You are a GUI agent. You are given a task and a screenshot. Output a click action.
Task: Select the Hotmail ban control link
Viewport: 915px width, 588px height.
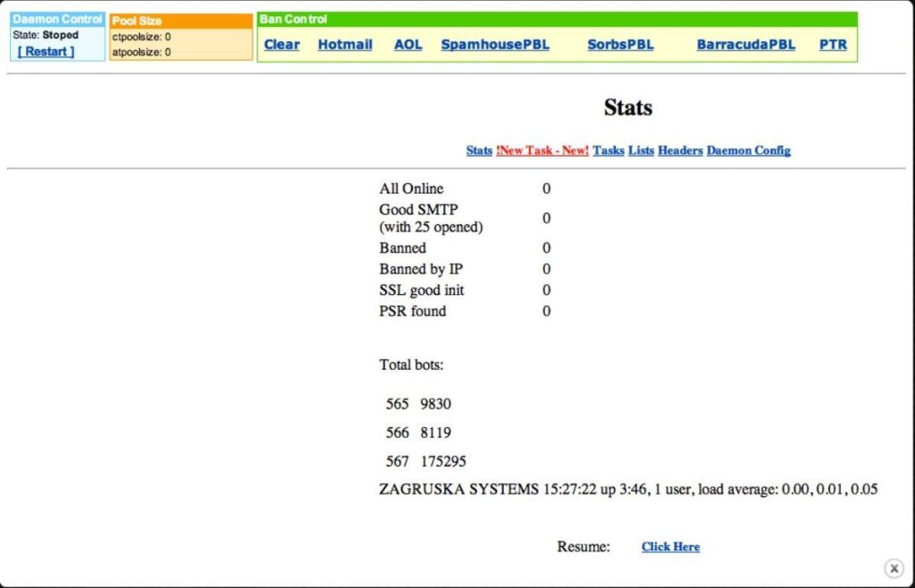pos(345,45)
